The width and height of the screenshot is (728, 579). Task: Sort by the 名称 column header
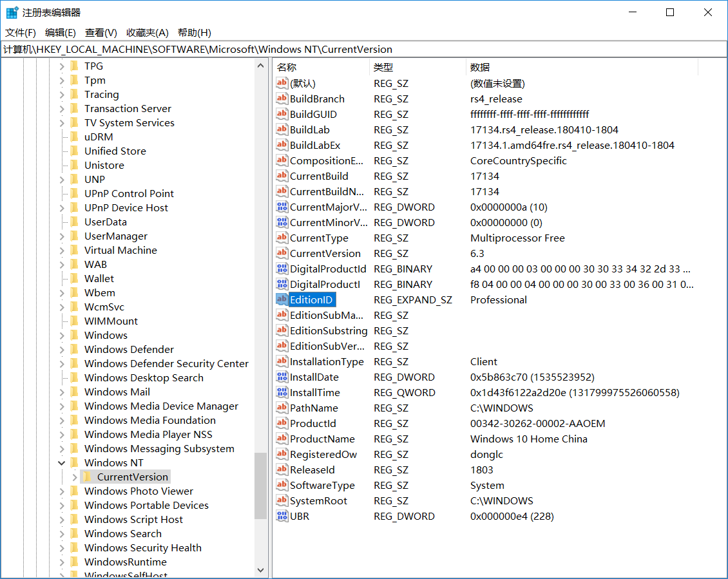[321, 68]
